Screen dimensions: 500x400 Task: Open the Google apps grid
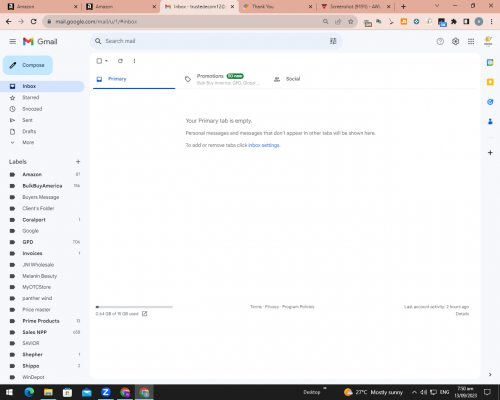pyautogui.click(x=471, y=41)
